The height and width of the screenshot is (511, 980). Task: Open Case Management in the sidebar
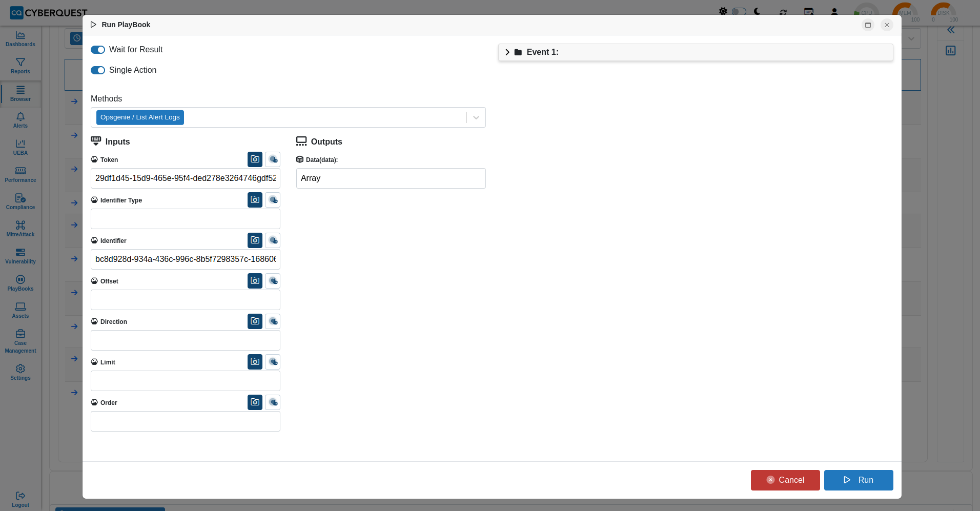[21, 342]
